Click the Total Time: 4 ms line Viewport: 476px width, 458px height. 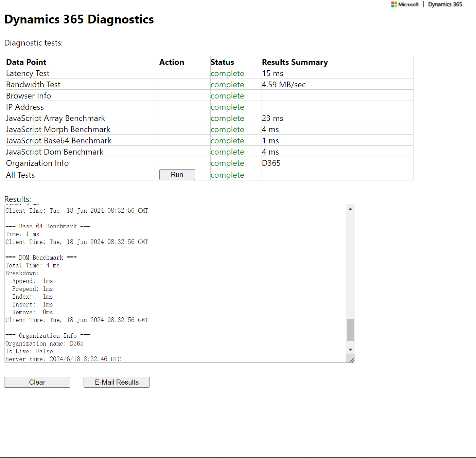pos(33,265)
